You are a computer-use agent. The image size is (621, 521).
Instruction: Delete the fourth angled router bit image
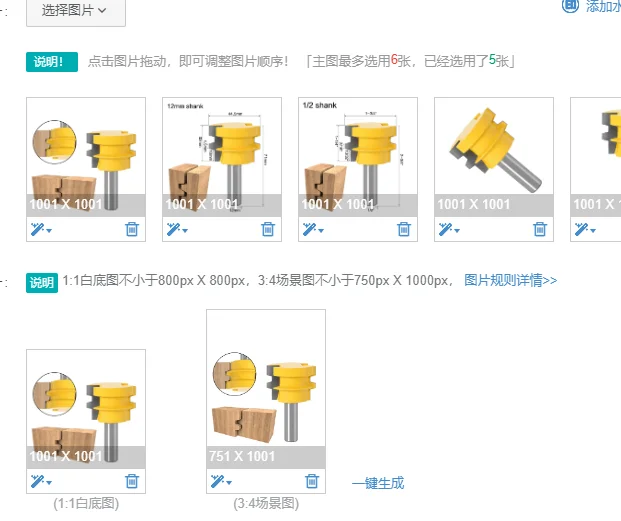pyautogui.click(x=540, y=229)
